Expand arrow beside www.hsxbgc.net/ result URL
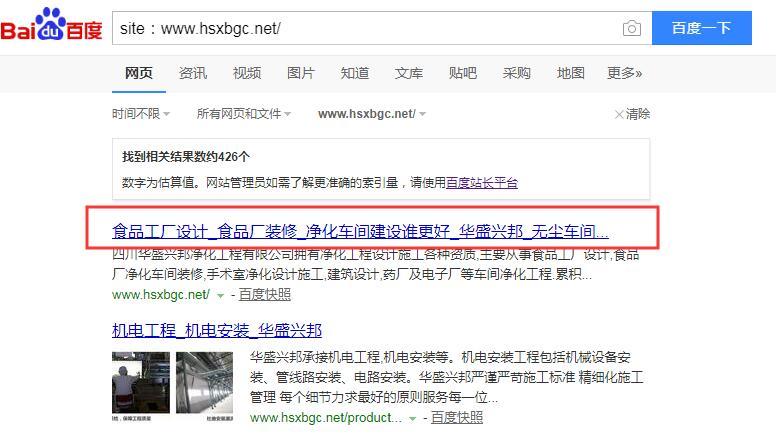The width and height of the screenshot is (776, 434). tap(220, 295)
